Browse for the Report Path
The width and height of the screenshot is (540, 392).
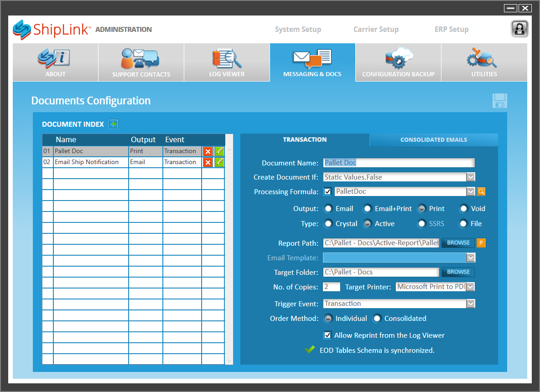(x=458, y=243)
